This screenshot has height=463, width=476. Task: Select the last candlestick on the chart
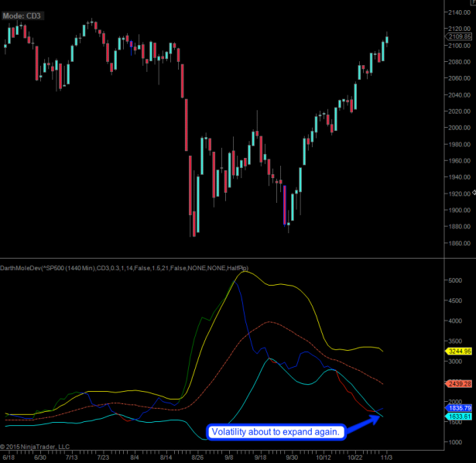point(387,39)
